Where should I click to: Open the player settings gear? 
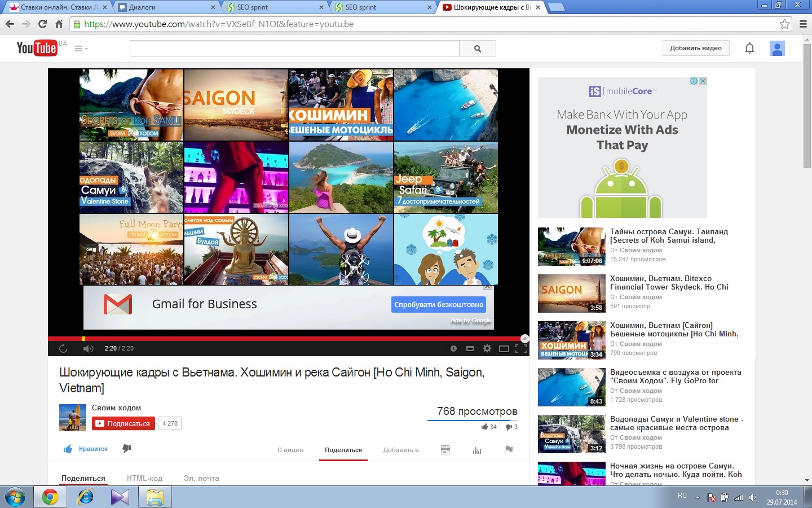487,349
